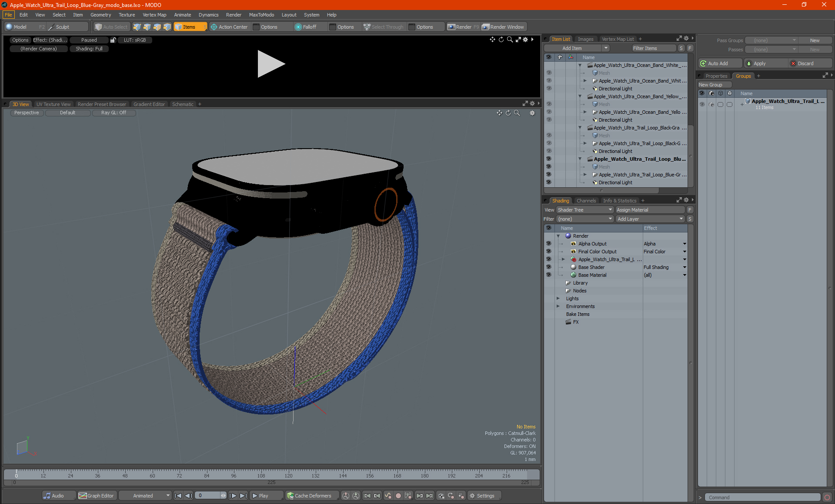
Task: Toggle the preview lock icon
Action: [113, 40]
